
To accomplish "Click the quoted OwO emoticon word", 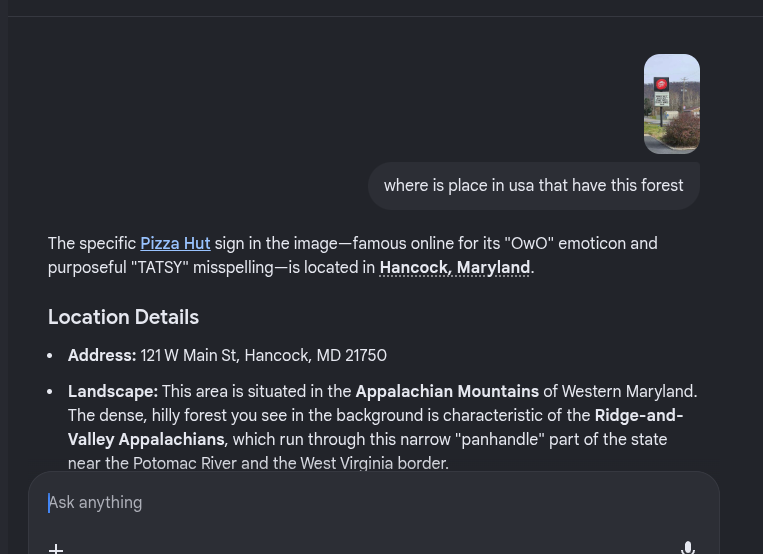I will (530, 244).
